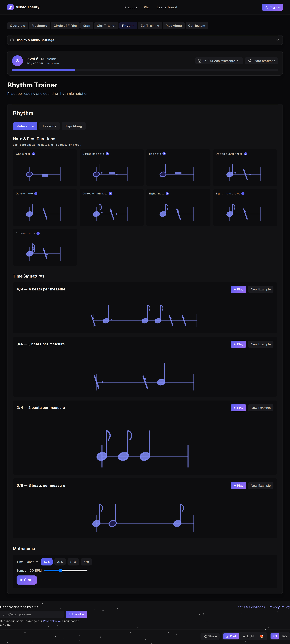Open help for Dotted quarter note
The image size is (290, 644).
pos(246,154)
